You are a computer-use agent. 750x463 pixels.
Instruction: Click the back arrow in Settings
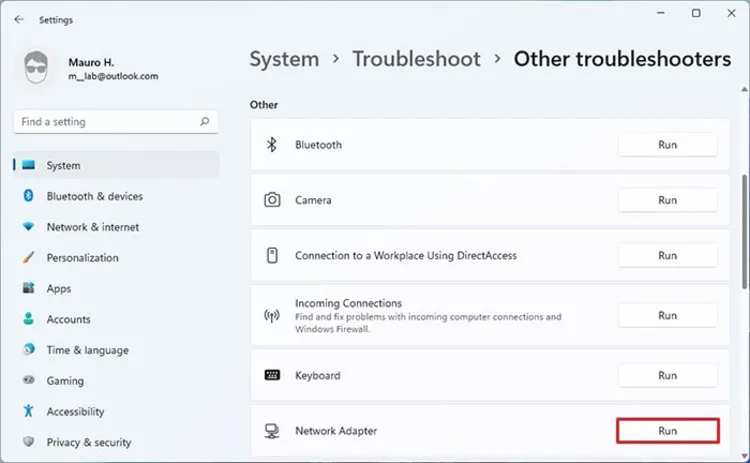pos(19,20)
